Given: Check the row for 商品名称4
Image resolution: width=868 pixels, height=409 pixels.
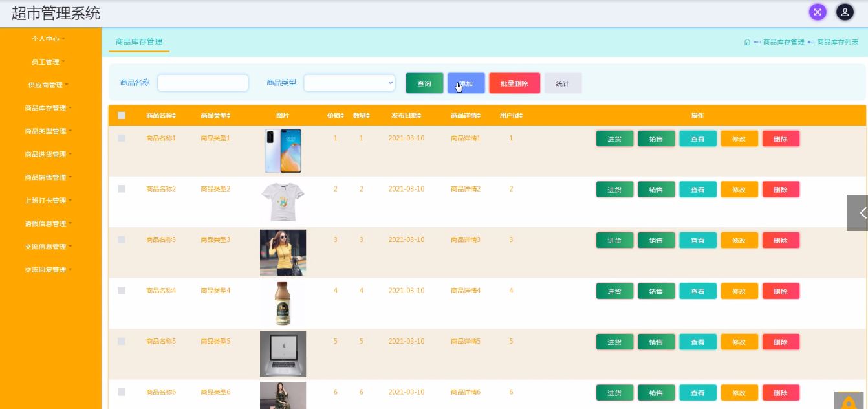Looking at the screenshot, I should pos(122,291).
